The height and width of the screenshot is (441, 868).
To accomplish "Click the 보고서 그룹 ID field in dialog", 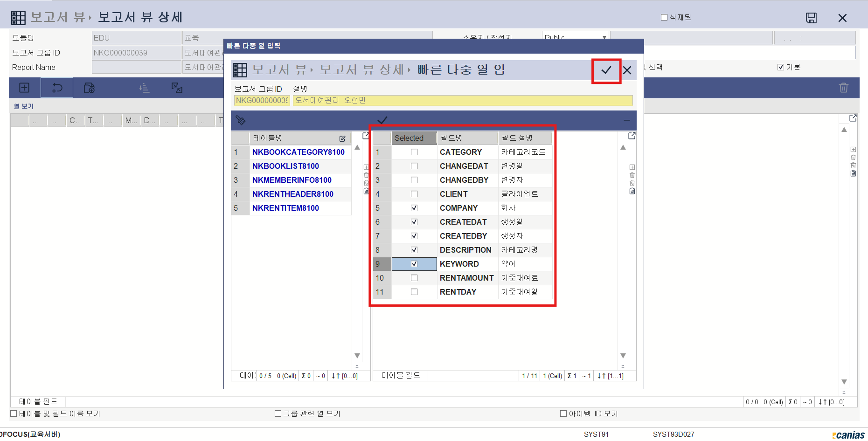I will [x=262, y=100].
